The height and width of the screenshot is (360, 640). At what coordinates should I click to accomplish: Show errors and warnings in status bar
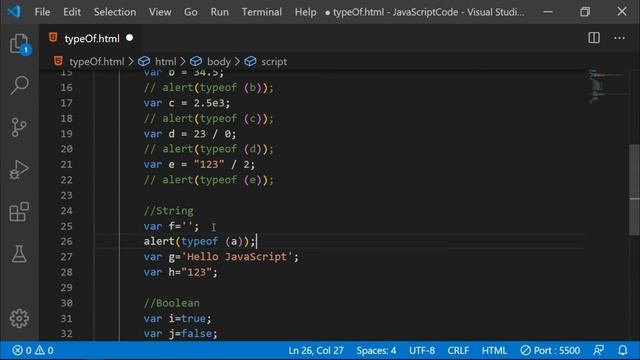pyautogui.click(x=33, y=350)
